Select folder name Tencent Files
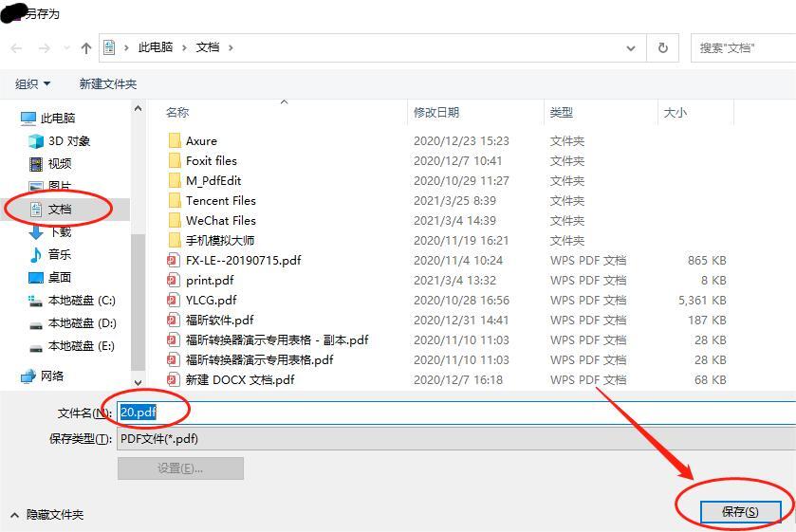 tap(221, 200)
